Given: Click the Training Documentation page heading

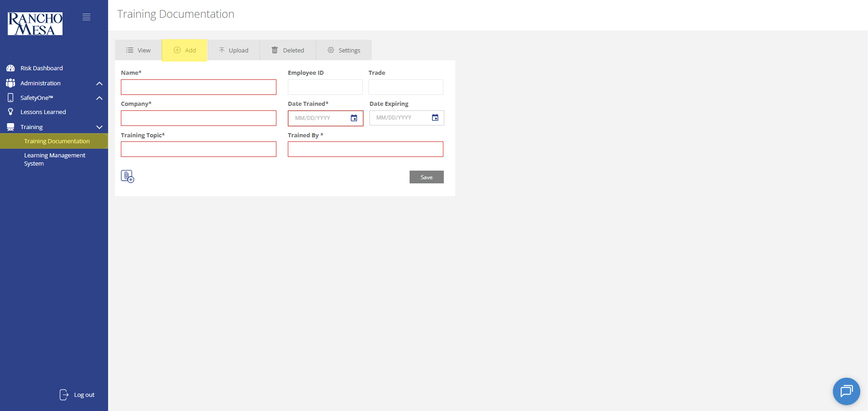Looking at the screenshot, I should click(176, 14).
